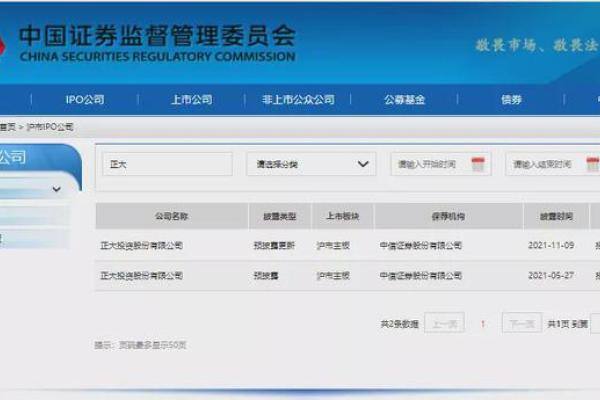Select 沪市主板 cell in the first row

pyautogui.click(x=333, y=245)
